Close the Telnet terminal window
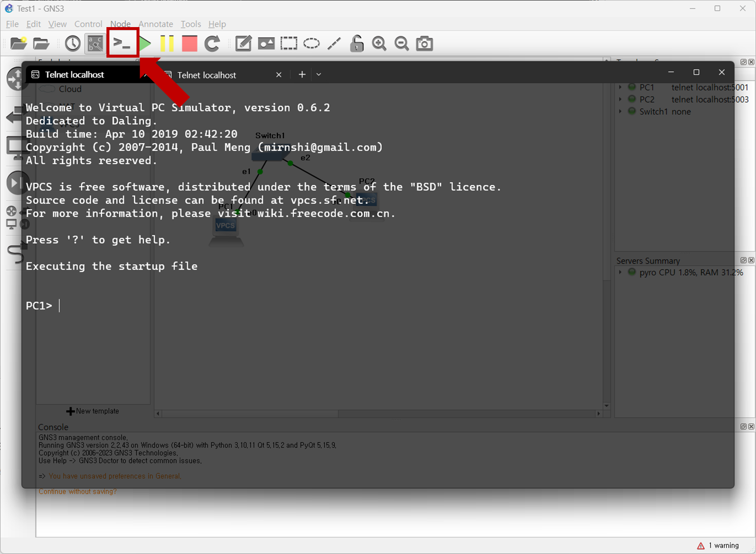This screenshot has height=554, width=756. click(722, 72)
